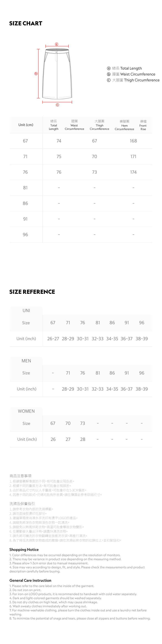The height and width of the screenshot is (644, 162).
Task: Click the 26-27 inch value under UNI
Action: [53, 338]
